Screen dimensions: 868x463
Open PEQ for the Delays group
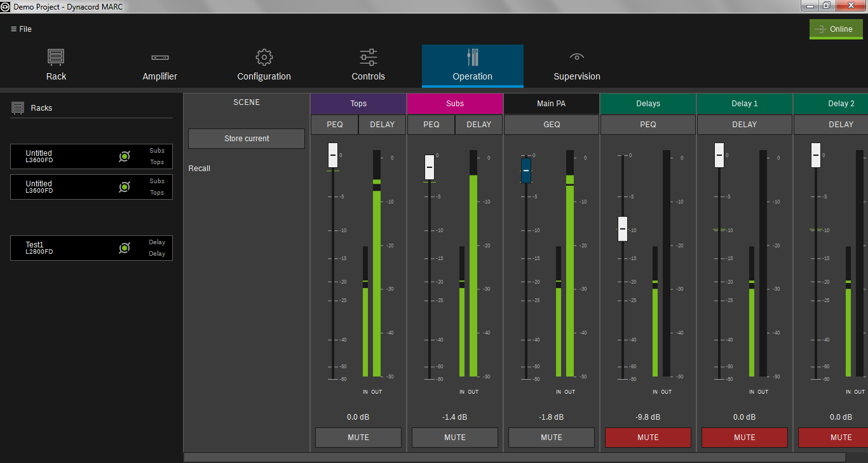point(648,125)
